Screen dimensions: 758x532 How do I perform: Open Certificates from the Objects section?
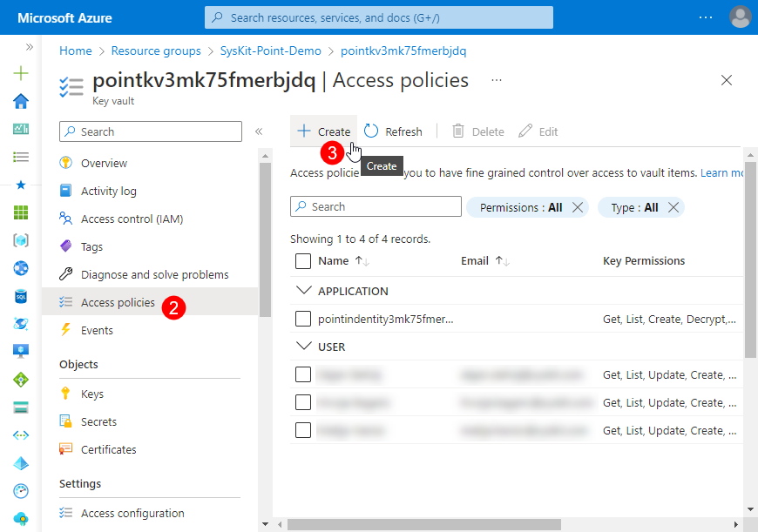coord(108,449)
